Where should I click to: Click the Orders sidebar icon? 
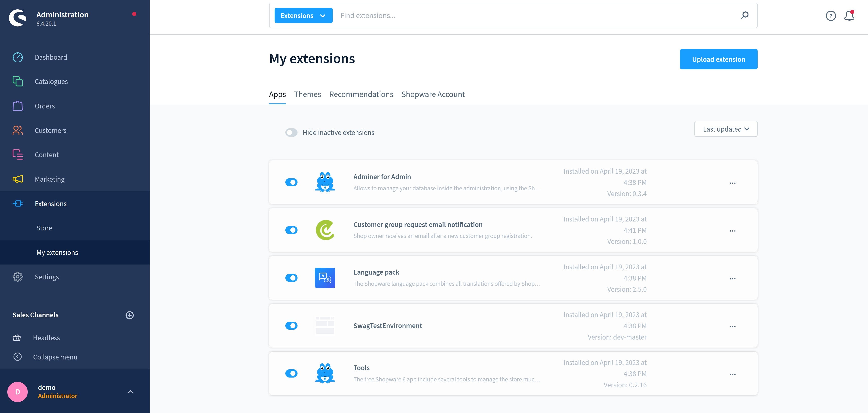17,106
